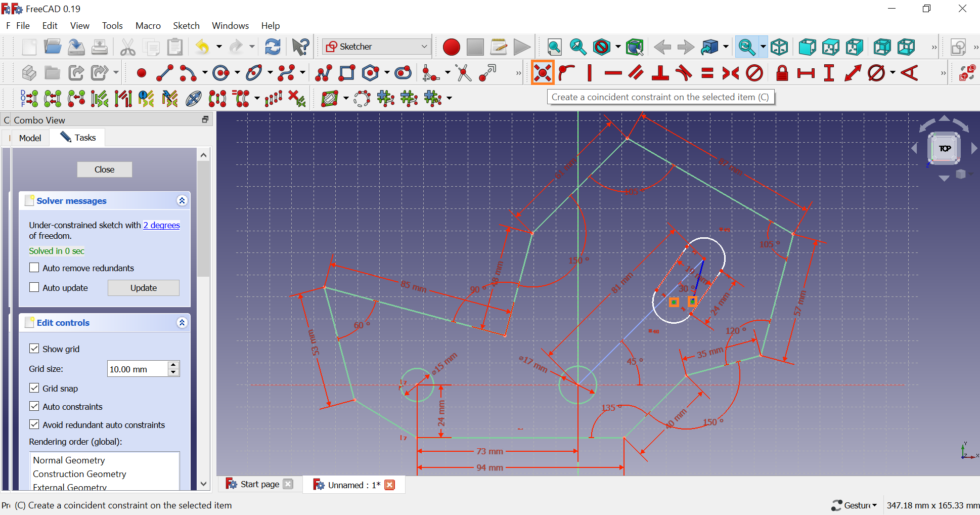Open the Sketcher workbench dropdown
Image resolution: width=980 pixels, height=515 pixels.
[x=377, y=47]
